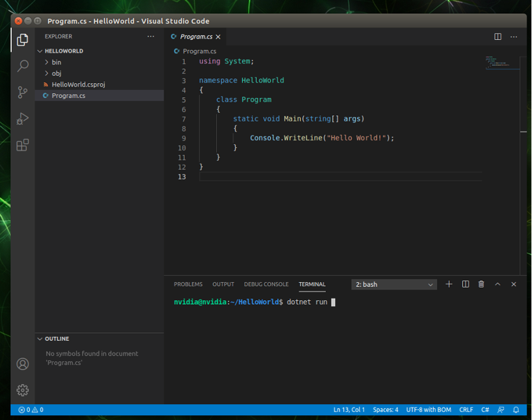Open the errors and warnings indicator
This screenshot has width=532, height=420.
(31, 410)
